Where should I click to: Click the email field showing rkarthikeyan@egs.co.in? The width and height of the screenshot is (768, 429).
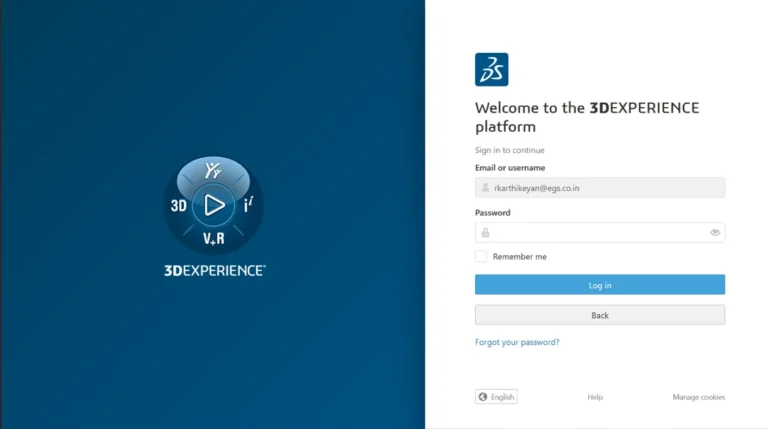point(600,188)
